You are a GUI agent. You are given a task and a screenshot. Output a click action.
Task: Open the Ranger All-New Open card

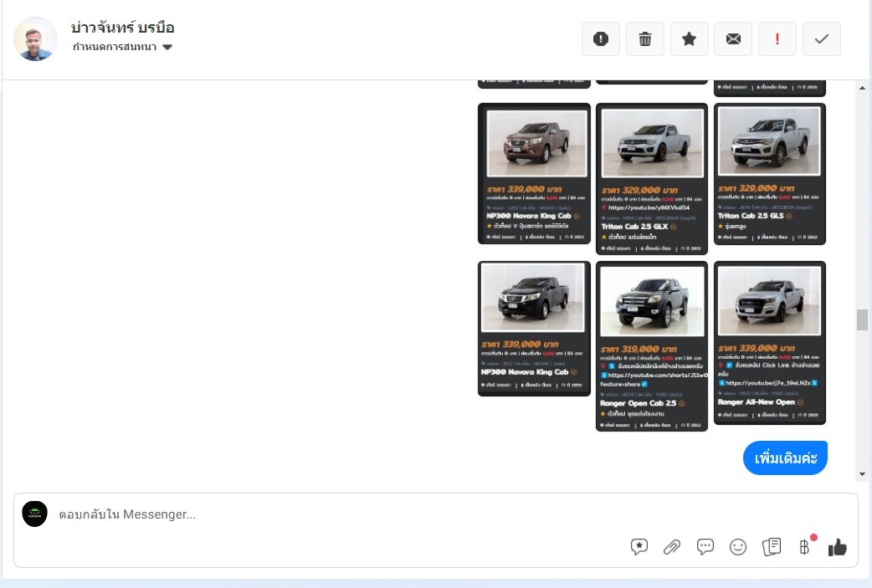pyautogui.click(x=770, y=343)
